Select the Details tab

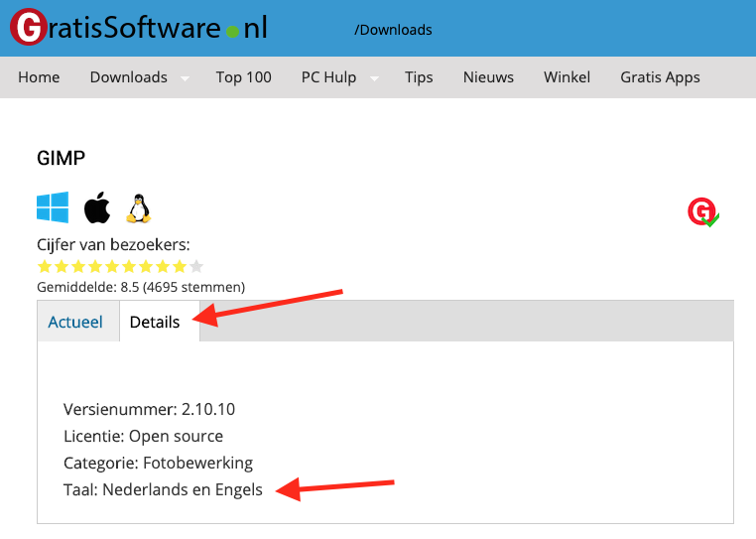click(155, 323)
